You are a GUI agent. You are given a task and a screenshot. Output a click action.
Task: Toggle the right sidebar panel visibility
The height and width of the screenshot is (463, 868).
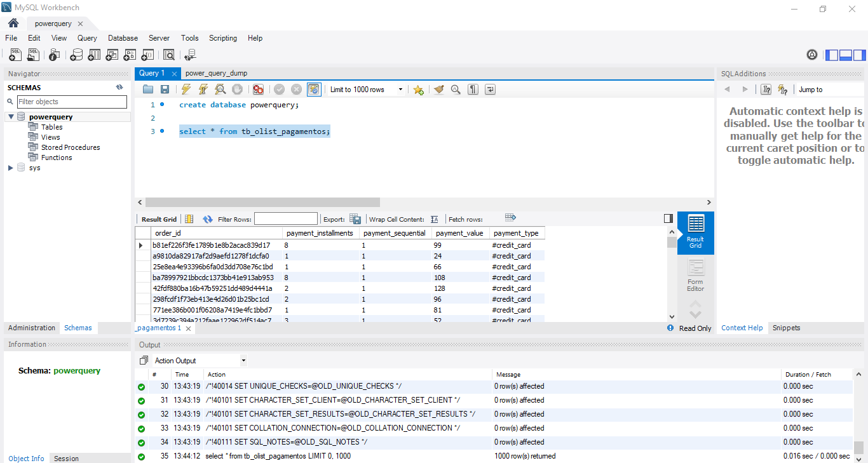pyautogui.click(x=858, y=55)
